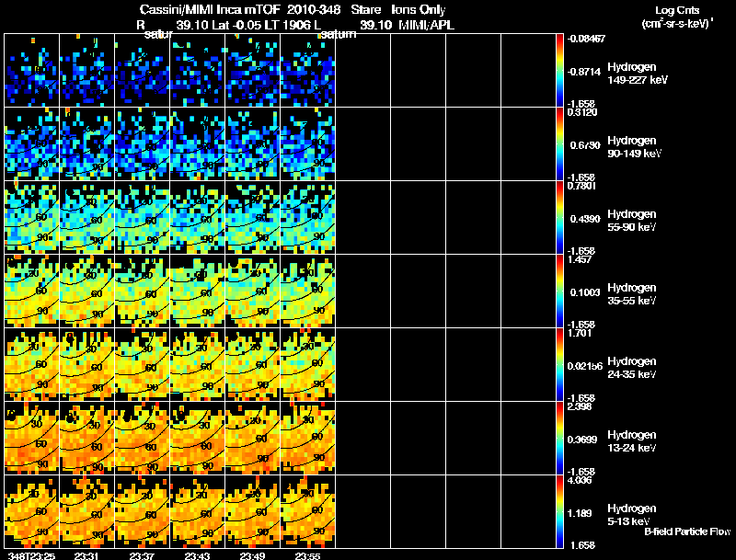This screenshot has height=560, width=736.
Task: Click the B-field Particle Flow label
Action: point(686,531)
